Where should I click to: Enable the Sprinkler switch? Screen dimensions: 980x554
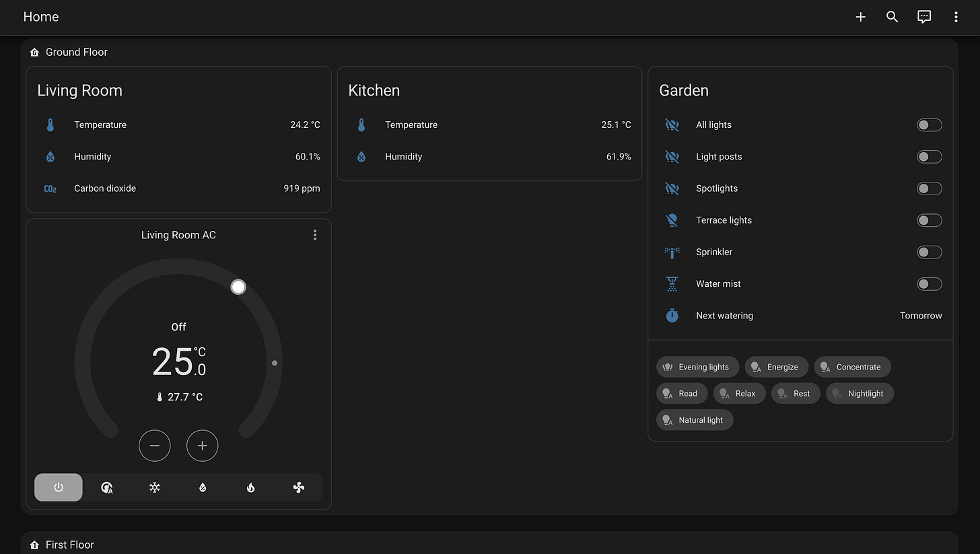coord(929,252)
